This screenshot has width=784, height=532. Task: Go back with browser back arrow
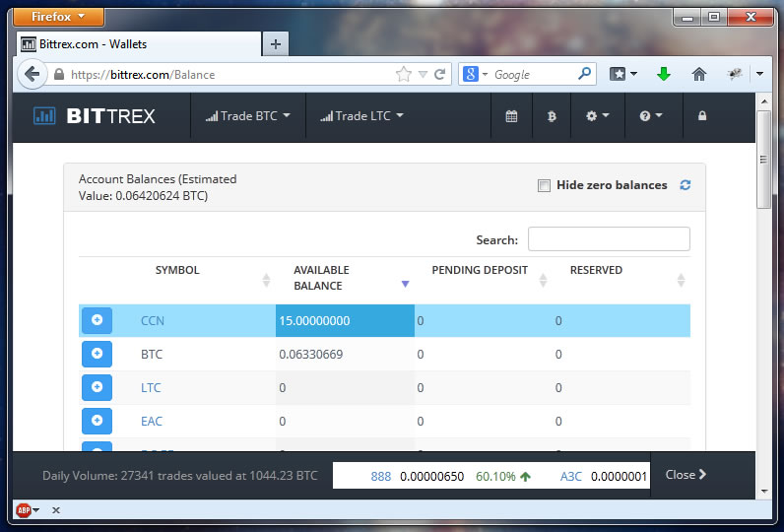32,75
